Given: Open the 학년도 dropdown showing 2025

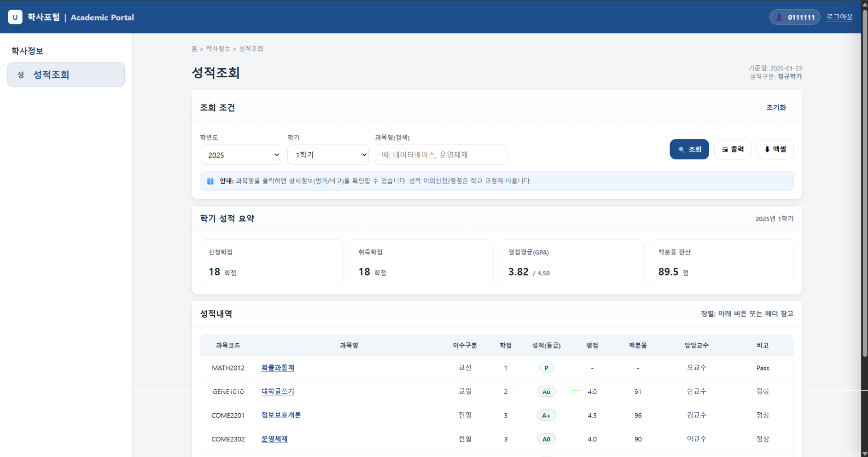Looking at the screenshot, I should click(240, 155).
